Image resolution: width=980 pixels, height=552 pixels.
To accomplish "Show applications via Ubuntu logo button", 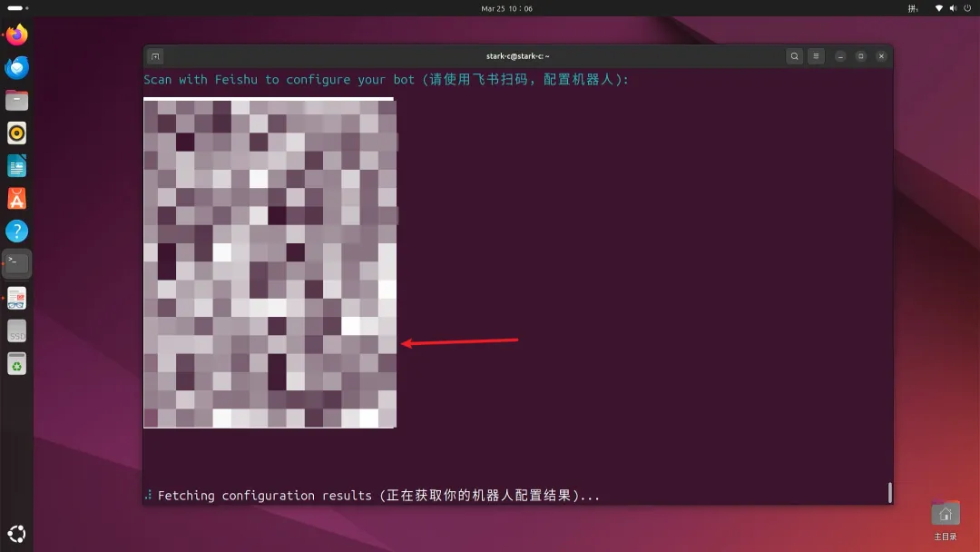I will tap(17, 534).
